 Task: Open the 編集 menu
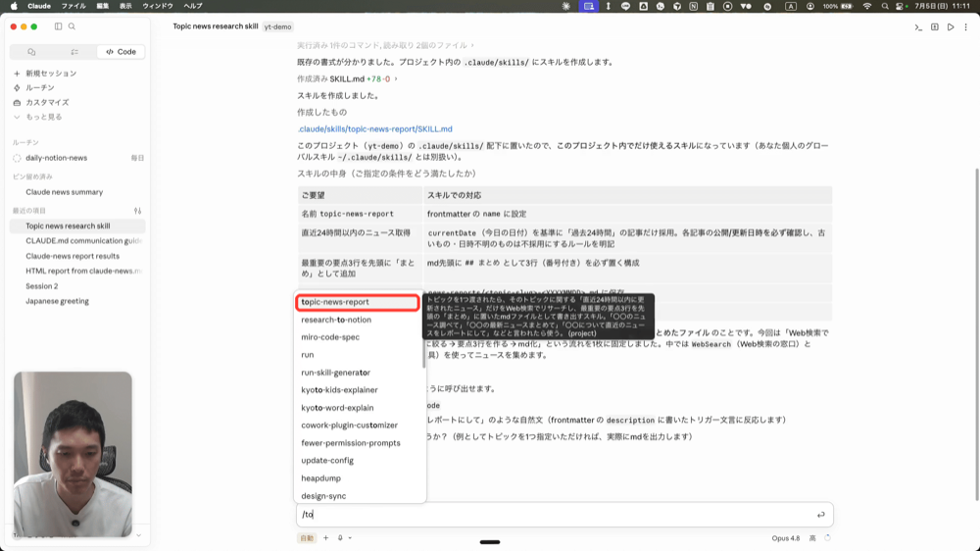point(103,6)
